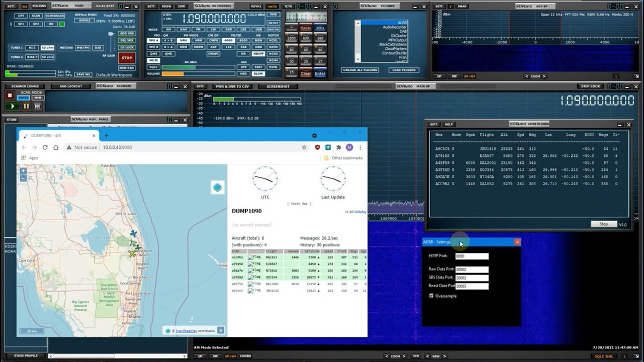Image resolution: width=644 pixels, height=362 pixels.
Task: Open the map layers switcher icon
Action: click(x=217, y=188)
